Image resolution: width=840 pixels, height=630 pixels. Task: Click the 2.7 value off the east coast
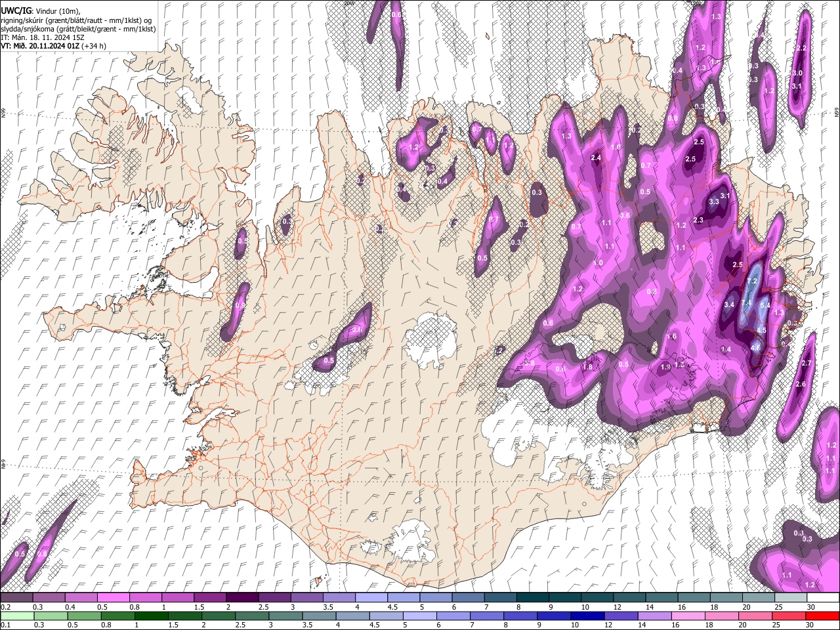click(807, 364)
